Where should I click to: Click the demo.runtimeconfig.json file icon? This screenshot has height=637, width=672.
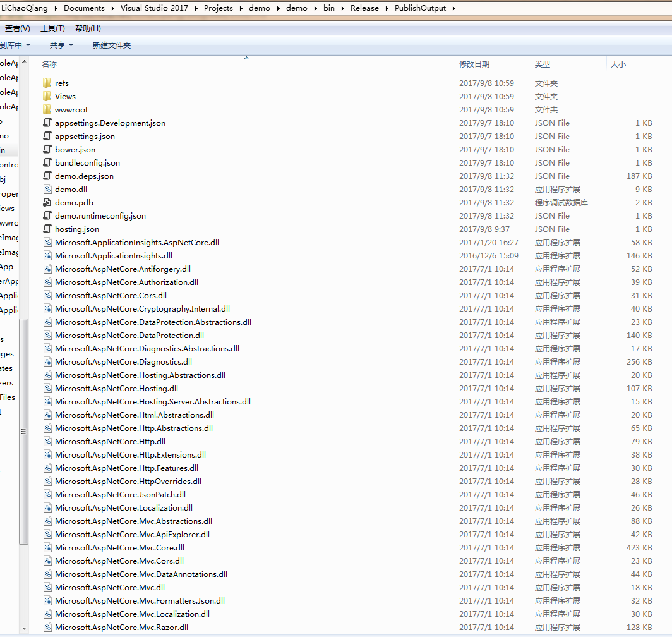click(47, 215)
